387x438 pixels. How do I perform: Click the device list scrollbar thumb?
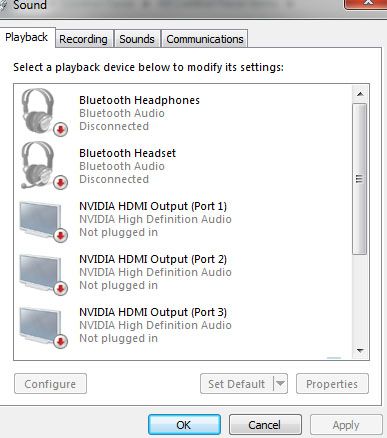(360, 179)
